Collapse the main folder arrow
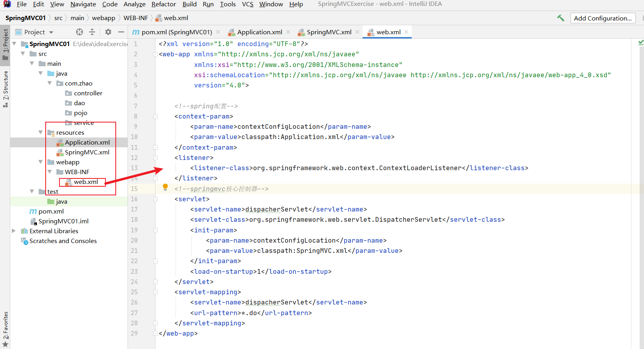The height and width of the screenshot is (349, 644). tap(32, 63)
